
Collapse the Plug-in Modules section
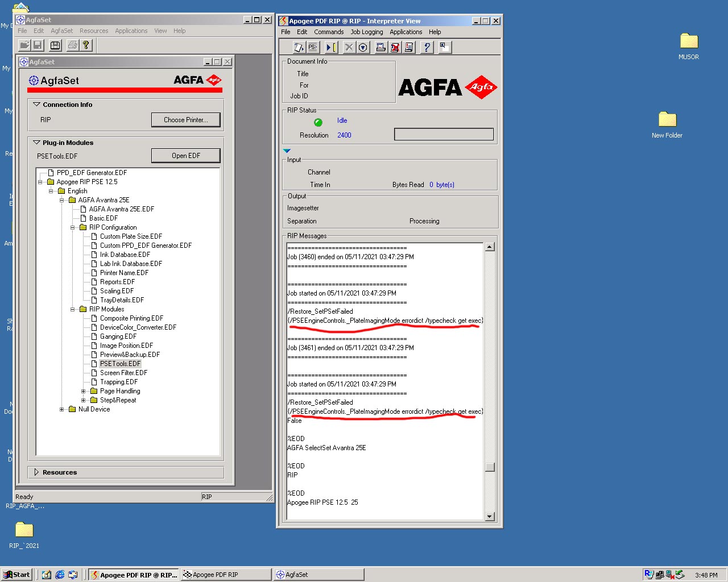(x=36, y=143)
